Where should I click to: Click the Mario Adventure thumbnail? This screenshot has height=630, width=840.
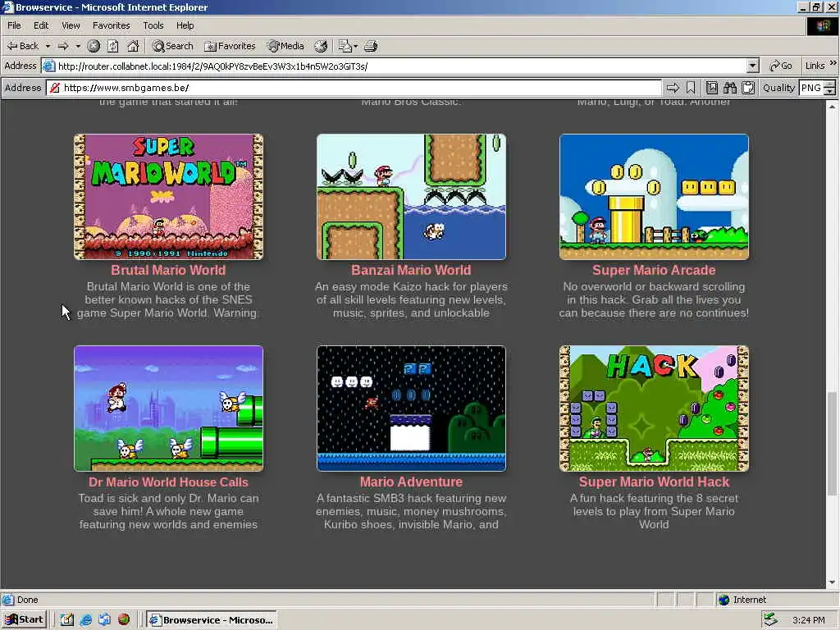coord(411,409)
